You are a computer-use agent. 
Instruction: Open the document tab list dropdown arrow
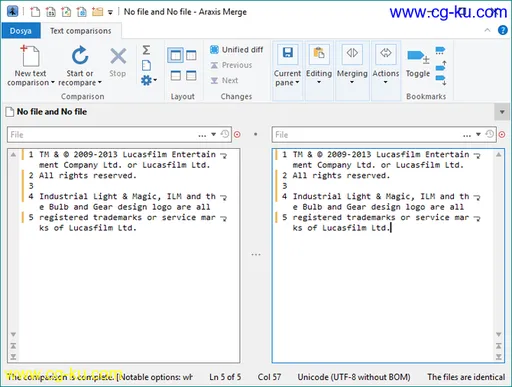[x=502, y=112]
